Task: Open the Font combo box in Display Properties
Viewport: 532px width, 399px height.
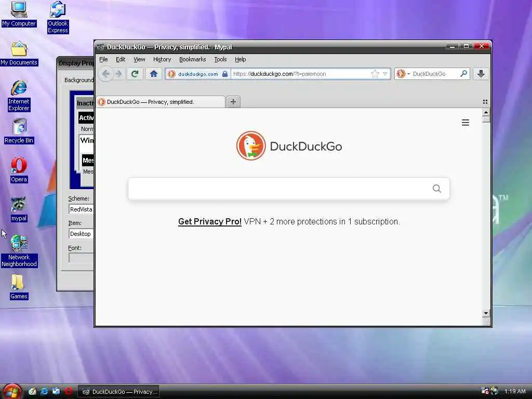Action: pyautogui.click(x=81, y=258)
